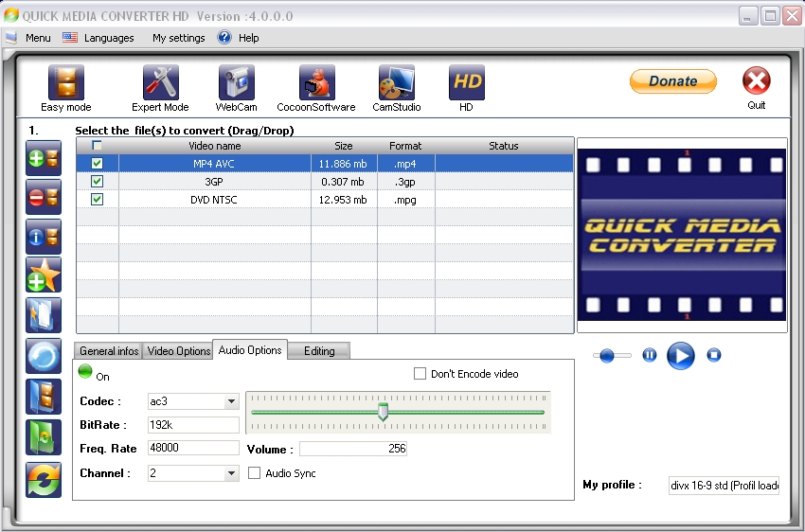The image size is (805, 532).
Task: Enable the Audio Sync checkbox
Action: 254,473
